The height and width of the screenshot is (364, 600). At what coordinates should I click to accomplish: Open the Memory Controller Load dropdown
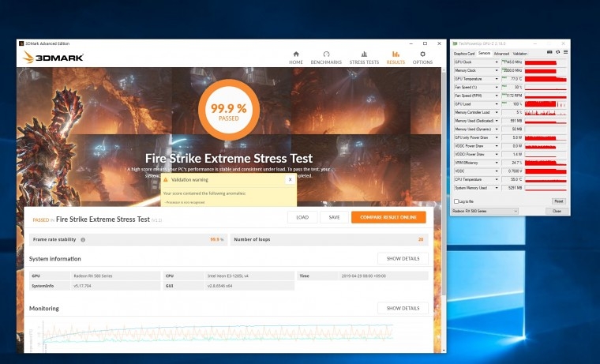pos(497,113)
